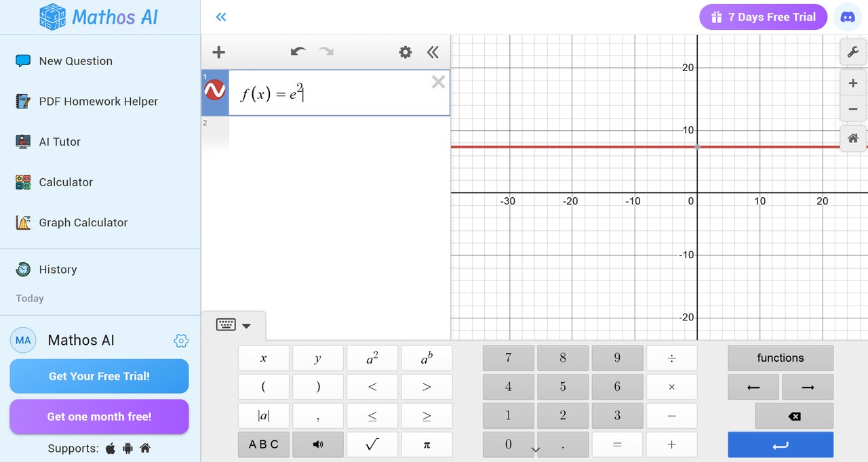This screenshot has width=868, height=462.
Task: Toggle visibility of the f(x) expression
Action: coord(215,89)
